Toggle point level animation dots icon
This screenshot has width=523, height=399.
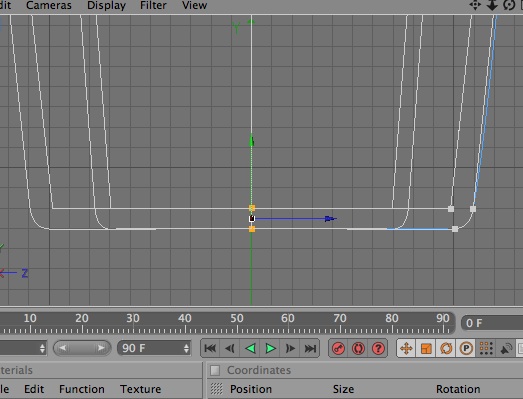click(486, 349)
